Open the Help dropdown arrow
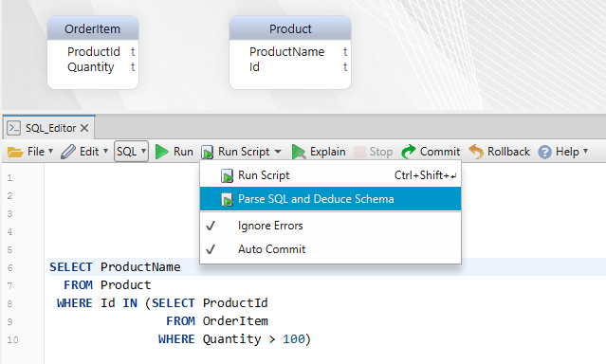 click(585, 151)
